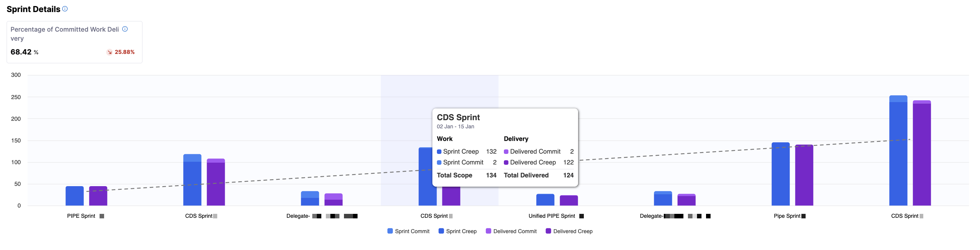The width and height of the screenshot is (980, 250).
Task: Toggle Delivered Commit series in bottom legend
Action: 511,231
